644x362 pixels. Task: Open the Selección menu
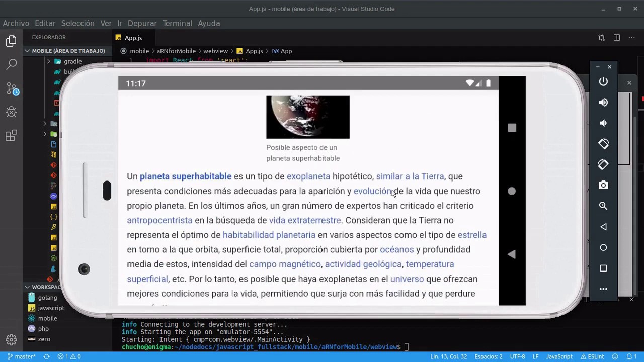click(77, 23)
